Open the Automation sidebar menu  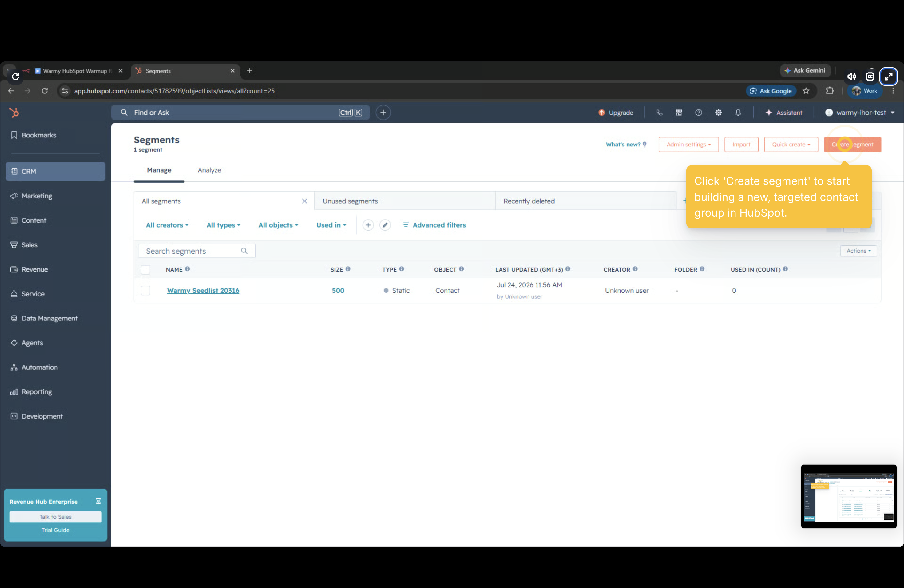pos(34,367)
